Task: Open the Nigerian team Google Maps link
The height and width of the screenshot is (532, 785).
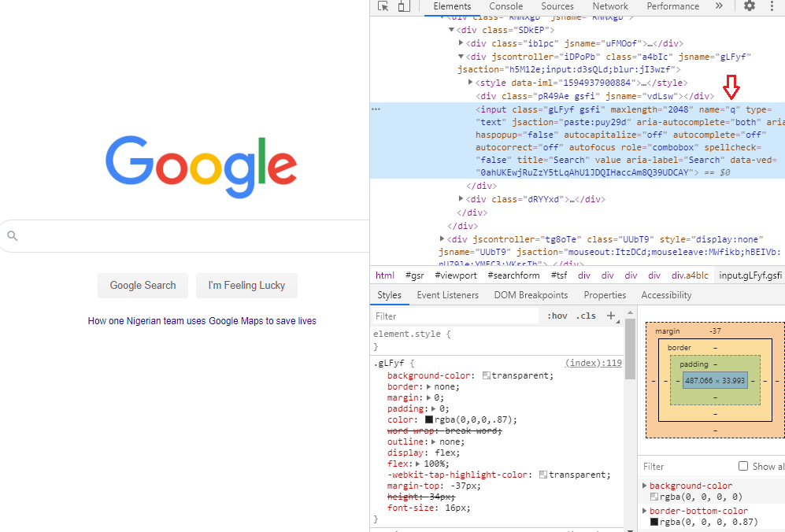Action: 202,321
